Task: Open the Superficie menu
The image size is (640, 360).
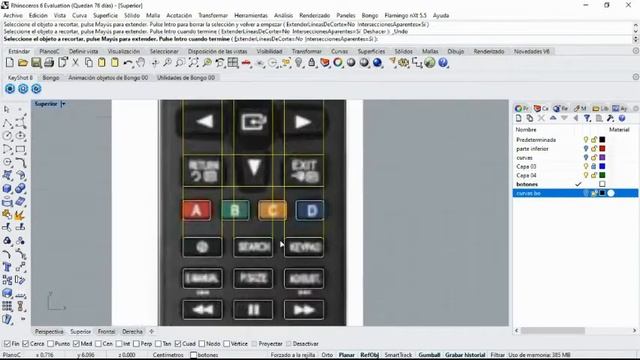Action: click(105, 16)
